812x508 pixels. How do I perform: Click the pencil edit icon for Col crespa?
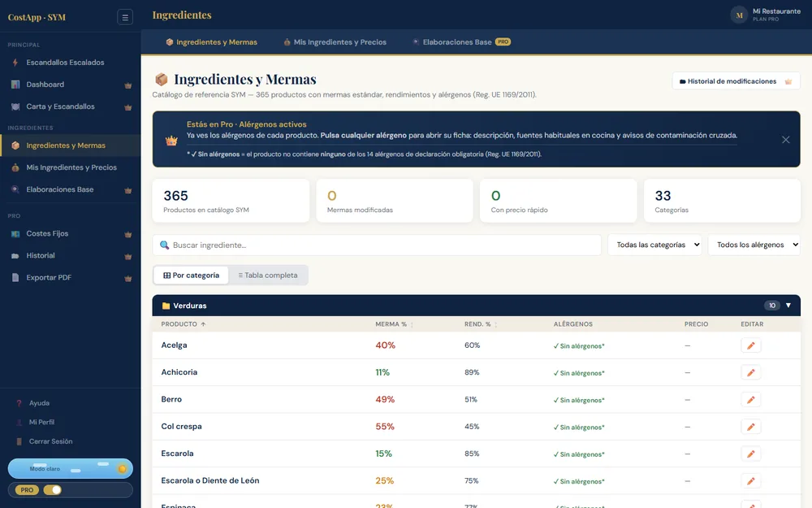point(750,427)
